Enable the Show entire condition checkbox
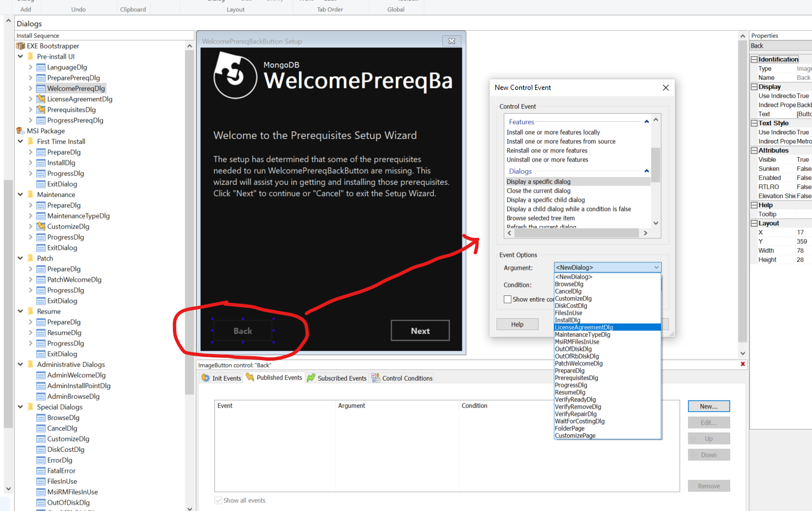 click(x=508, y=299)
